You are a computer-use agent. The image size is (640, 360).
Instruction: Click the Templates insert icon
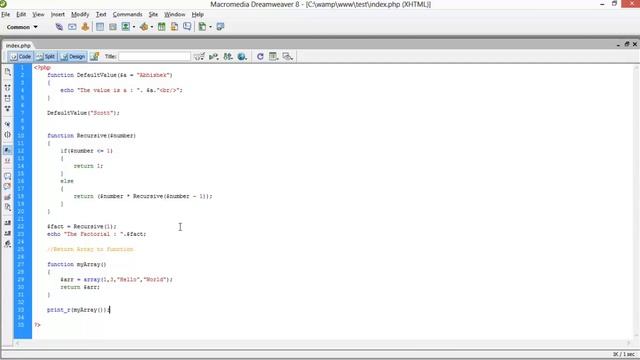[202, 27]
